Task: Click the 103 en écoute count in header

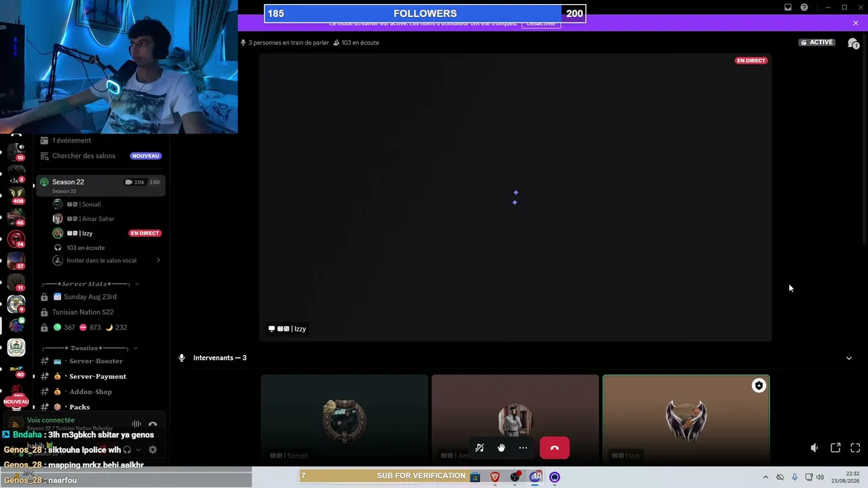Action: tap(360, 43)
